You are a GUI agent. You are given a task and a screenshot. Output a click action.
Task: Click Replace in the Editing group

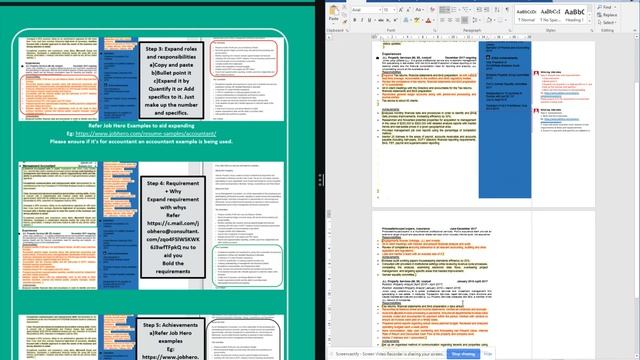click(x=607, y=15)
